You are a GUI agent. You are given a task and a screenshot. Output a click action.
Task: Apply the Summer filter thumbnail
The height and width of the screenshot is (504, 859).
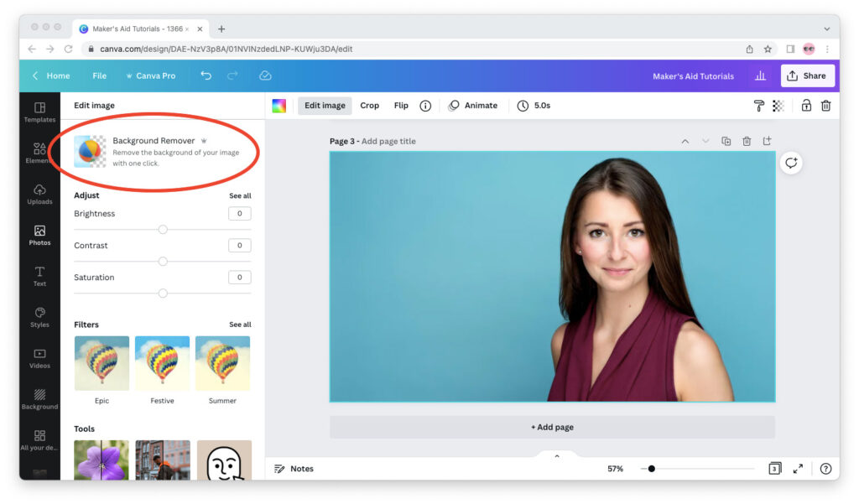pyautogui.click(x=222, y=363)
